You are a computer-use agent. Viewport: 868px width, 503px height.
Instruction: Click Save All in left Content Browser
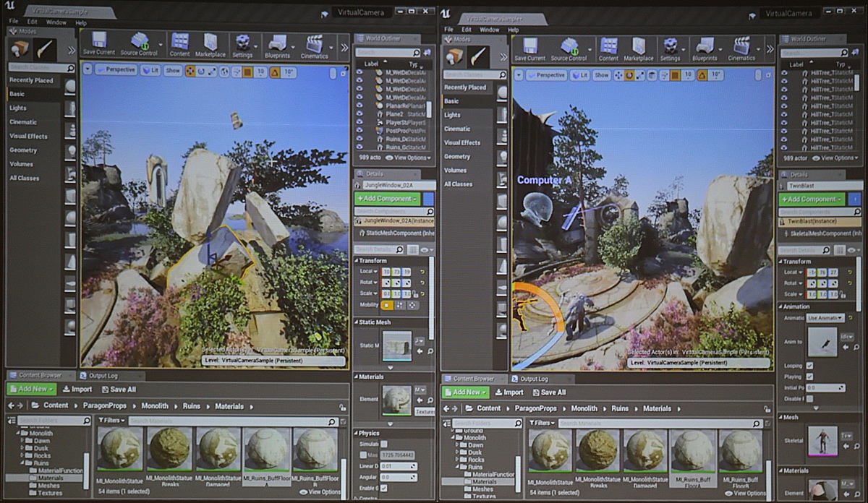coord(117,389)
